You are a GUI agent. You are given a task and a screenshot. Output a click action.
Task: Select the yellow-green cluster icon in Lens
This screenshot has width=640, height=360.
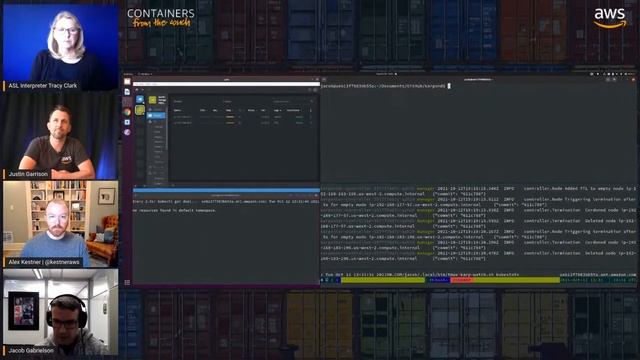pos(140,110)
